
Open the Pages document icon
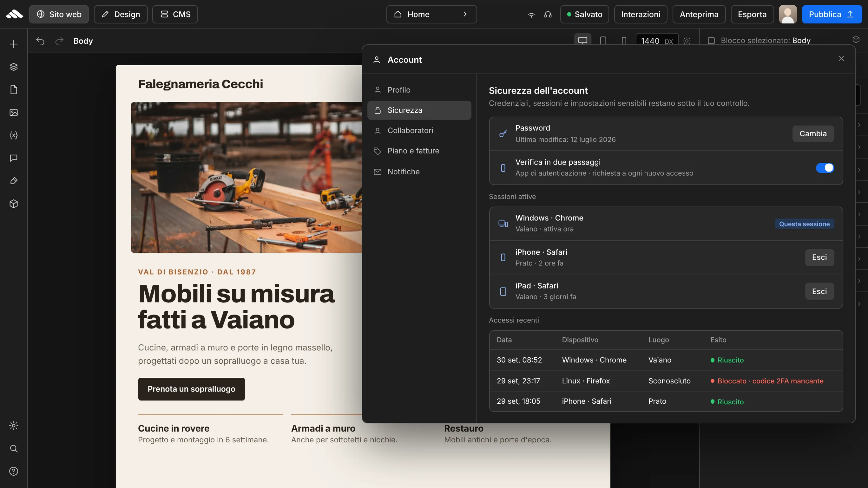click(x=13, y=90)
